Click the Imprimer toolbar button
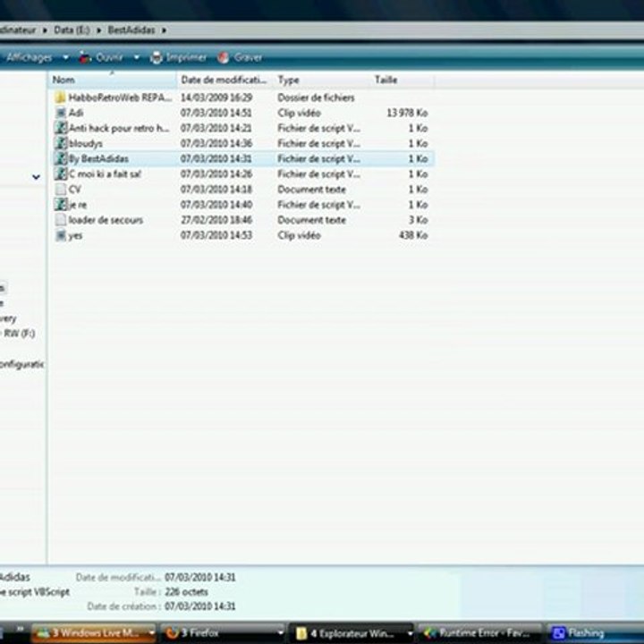Image resolution: width=644 pixels, height=644 pixels. pos(178,57)
